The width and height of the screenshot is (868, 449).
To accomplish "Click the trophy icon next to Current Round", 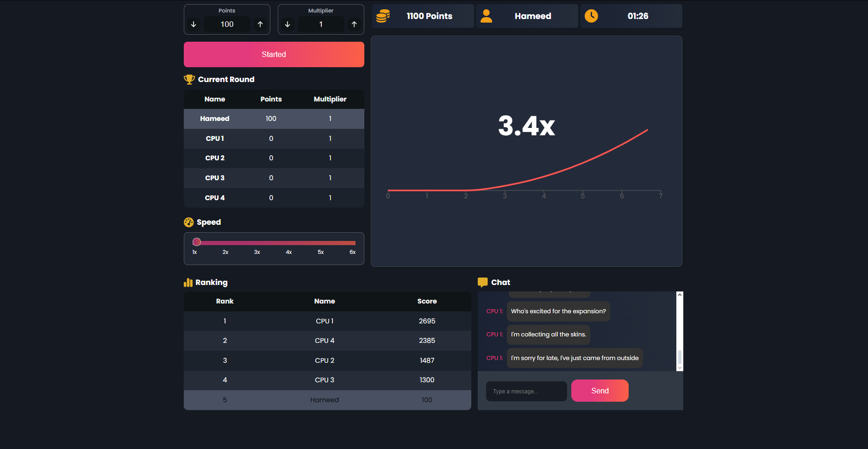I will [x=189, y=79].
